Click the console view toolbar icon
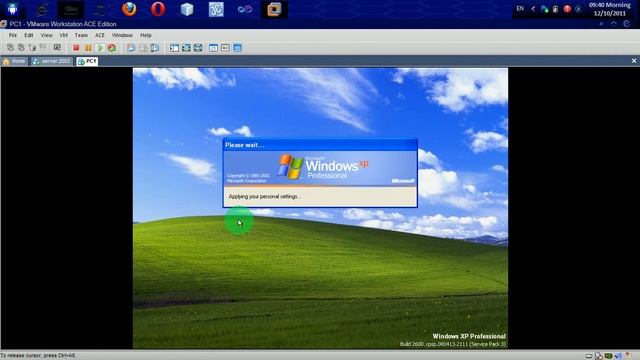The width and height of the screenshot is (640, 360). pos(225,48)
